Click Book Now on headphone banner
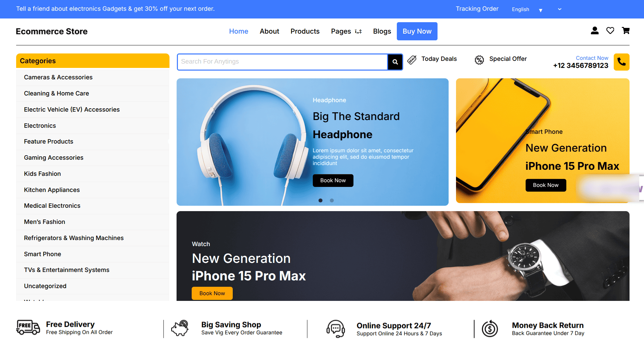Image resolution: width=644 pixels, height=354 pixels. 333,181
